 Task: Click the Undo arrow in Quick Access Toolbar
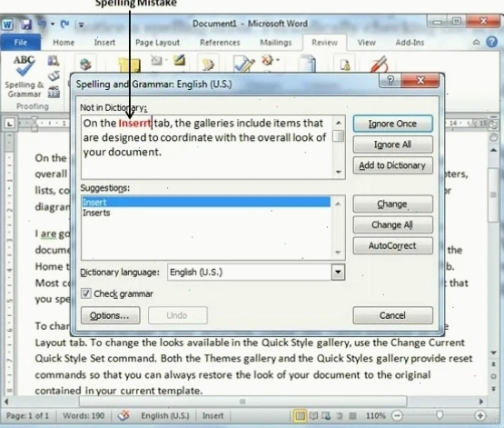click(x=43, y=24)
